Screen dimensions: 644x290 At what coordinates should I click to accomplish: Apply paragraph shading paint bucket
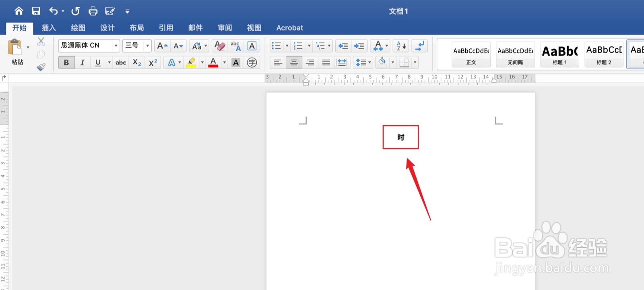[382, 62]
